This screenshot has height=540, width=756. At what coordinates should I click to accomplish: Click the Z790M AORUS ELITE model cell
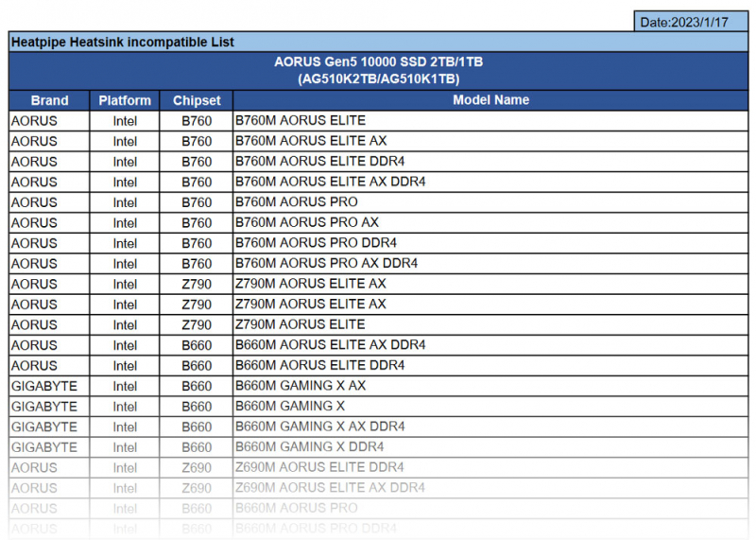coord(301,324)
